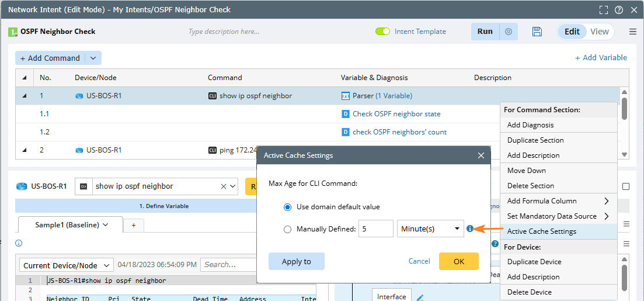This screenshot has width=644, height=301.
Task: Click the hamburger menu icon
Action: [x=633, y=32]
